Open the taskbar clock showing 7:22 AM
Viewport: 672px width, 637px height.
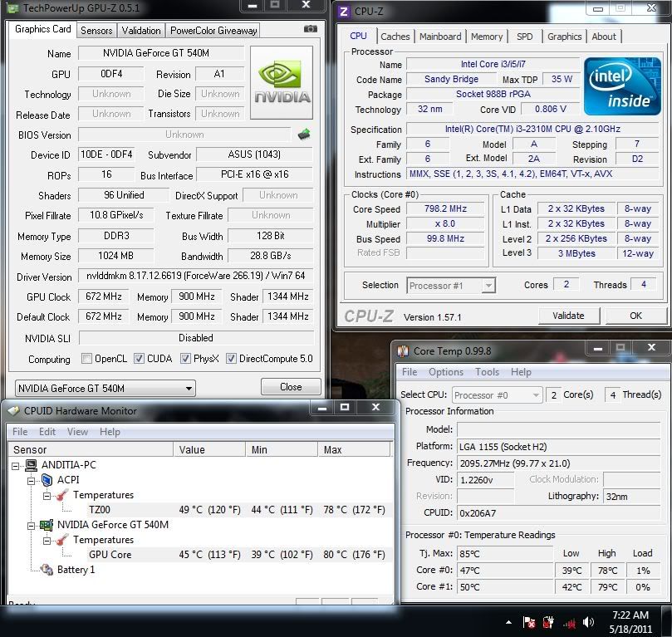pyautogui.click(x=630, y=622)
